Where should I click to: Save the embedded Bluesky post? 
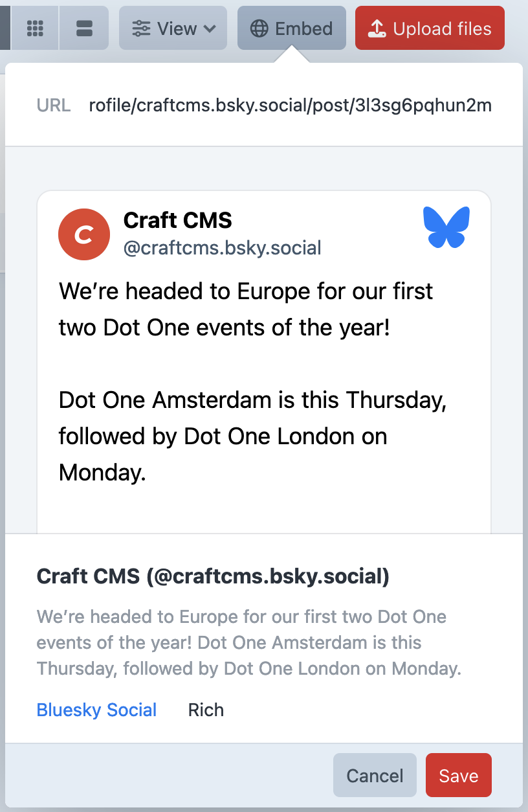coord(459,775)
